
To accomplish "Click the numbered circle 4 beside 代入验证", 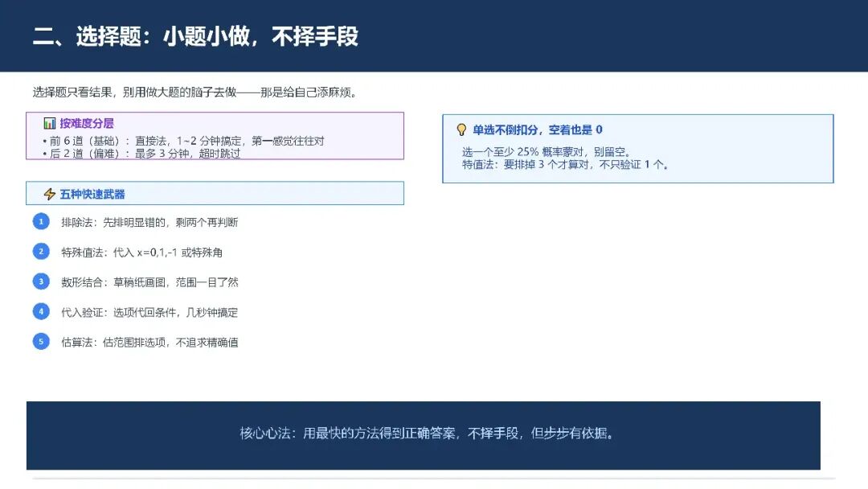I will [41, 311].
